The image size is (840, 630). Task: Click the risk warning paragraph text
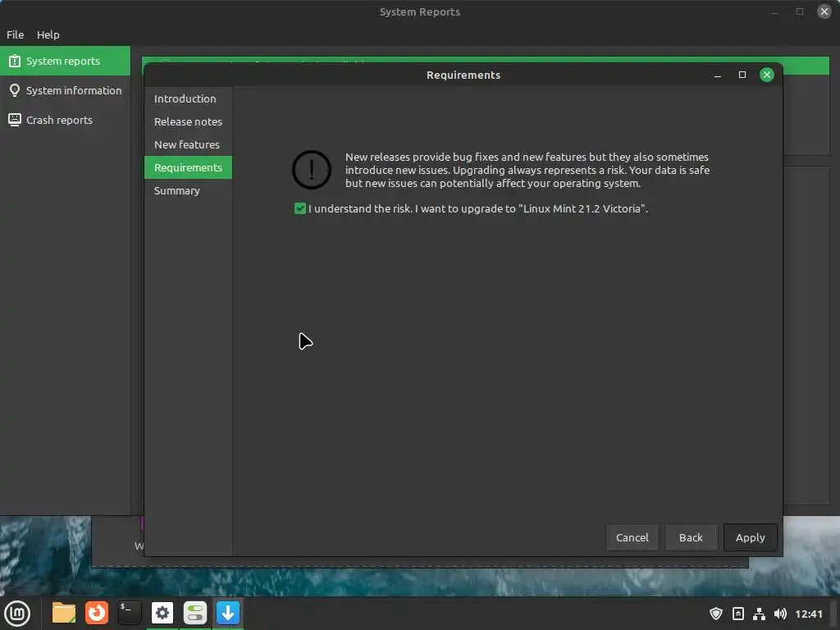(x=527, y=170)
